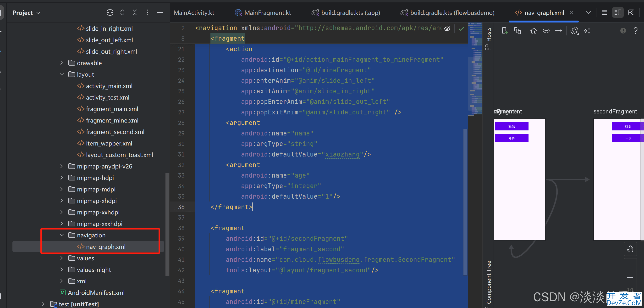Collapse all in Project panel

135,12
